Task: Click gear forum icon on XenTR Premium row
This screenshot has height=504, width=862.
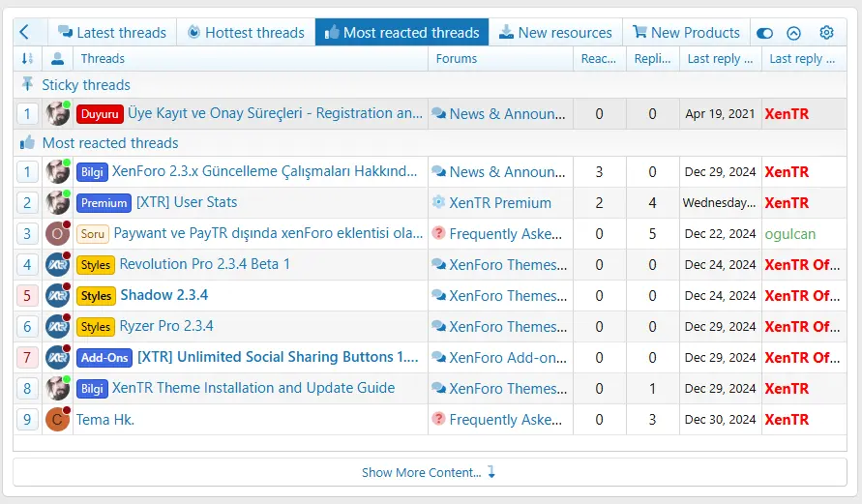Action: [x=438, y=202]
